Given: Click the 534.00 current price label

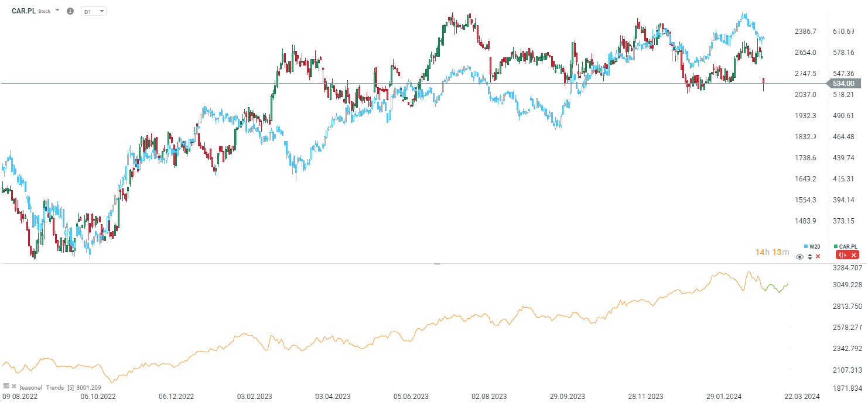Looking at the screenshot, I should click(x=842, y=84).
